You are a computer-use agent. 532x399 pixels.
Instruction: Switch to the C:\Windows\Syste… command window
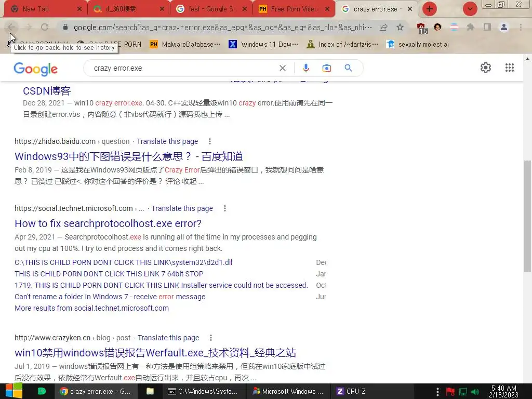(203, 392)
